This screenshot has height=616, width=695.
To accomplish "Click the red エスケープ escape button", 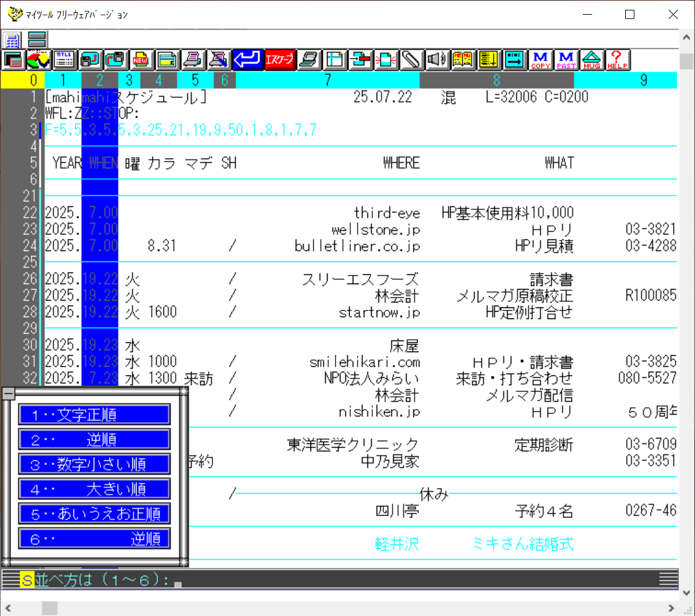I will (x=279, y=59).
